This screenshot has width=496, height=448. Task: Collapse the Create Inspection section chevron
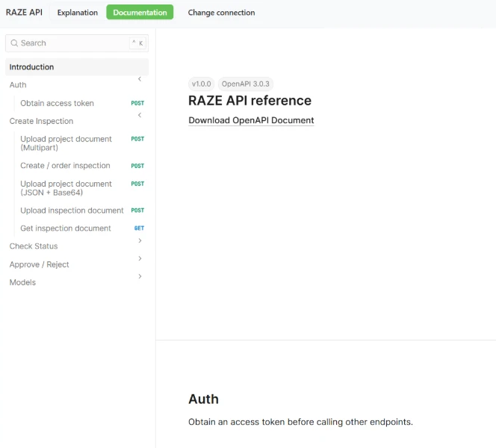click(140, 115)
